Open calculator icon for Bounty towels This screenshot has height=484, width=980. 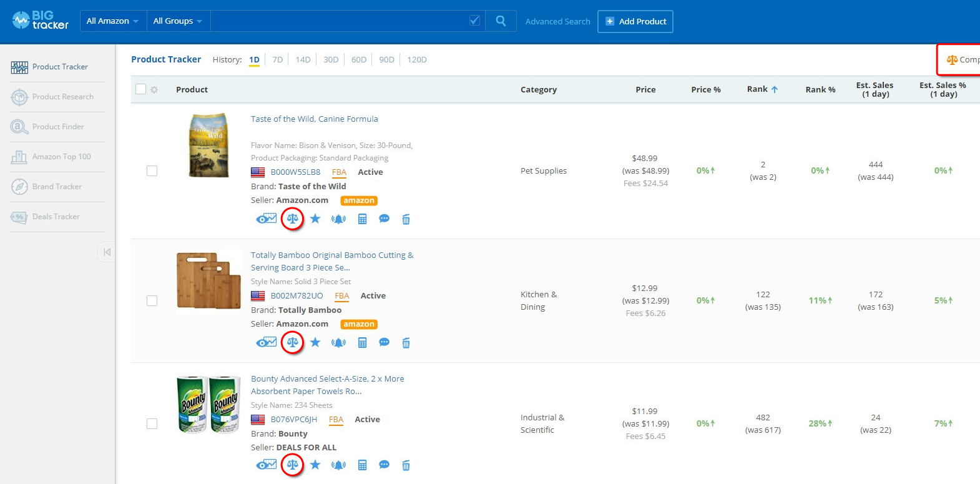coord(362,465)
